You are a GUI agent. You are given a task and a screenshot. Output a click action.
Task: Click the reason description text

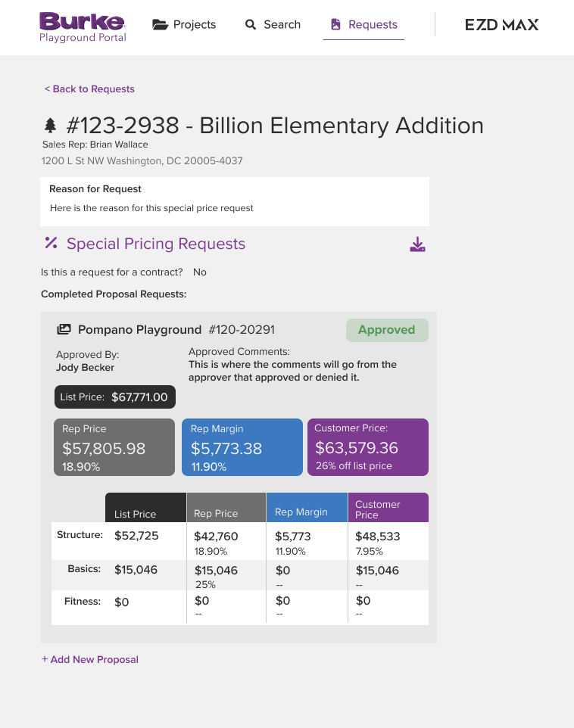click(151, 208)
